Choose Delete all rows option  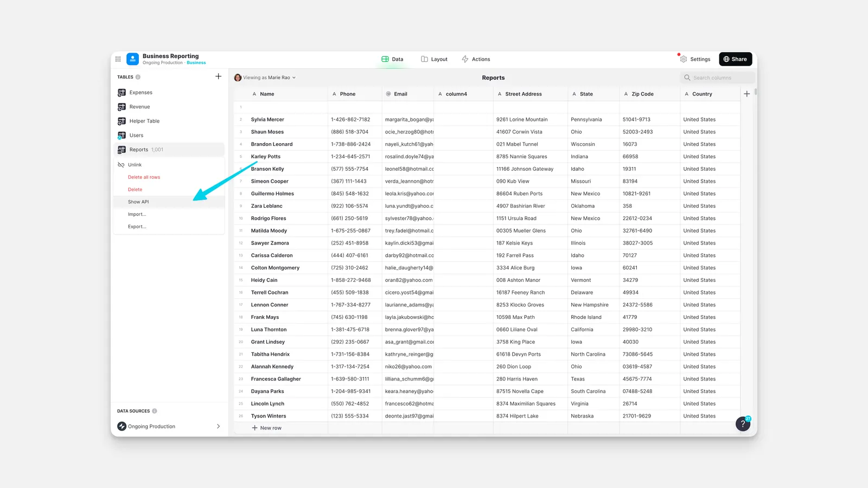coord(169,177)
